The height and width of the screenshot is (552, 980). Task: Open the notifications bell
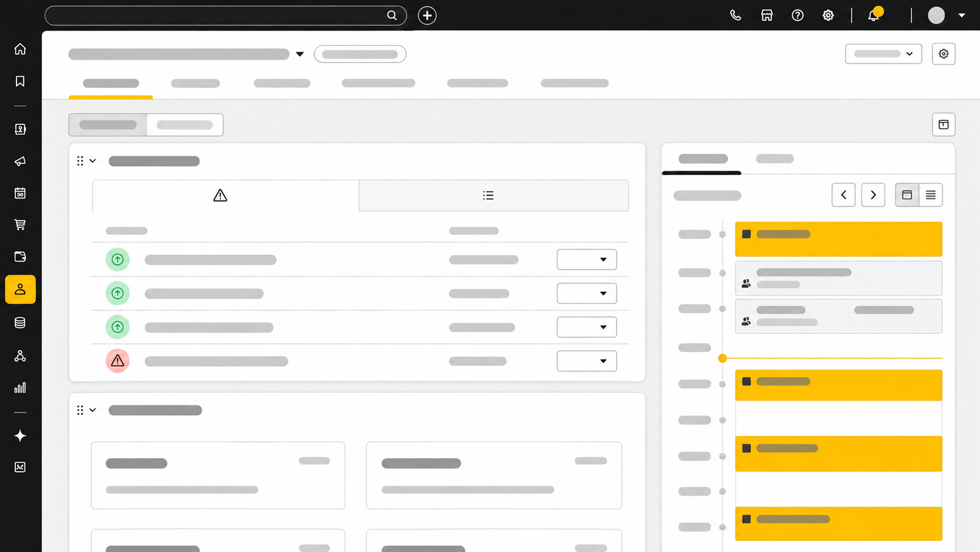pos(874,15)
